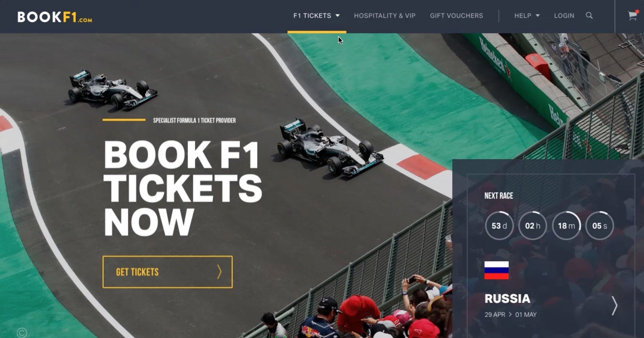The height and width of the screenshot is (338, 644).
Task: Click the Login link
Action: [564, 15]
